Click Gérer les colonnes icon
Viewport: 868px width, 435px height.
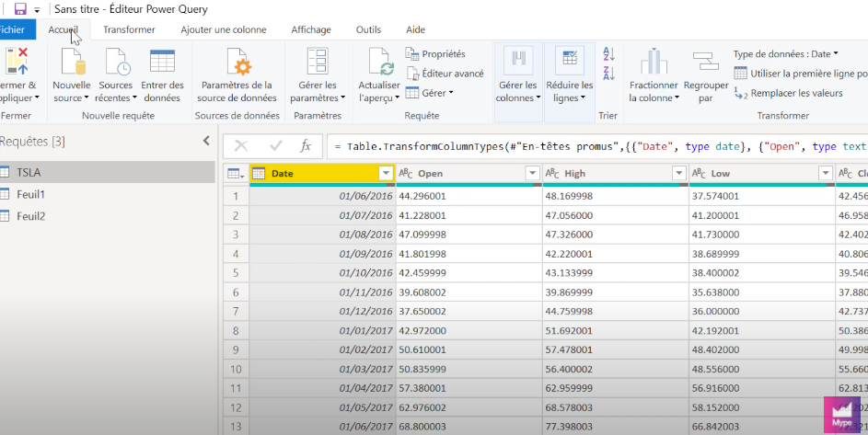coord(518,61)
